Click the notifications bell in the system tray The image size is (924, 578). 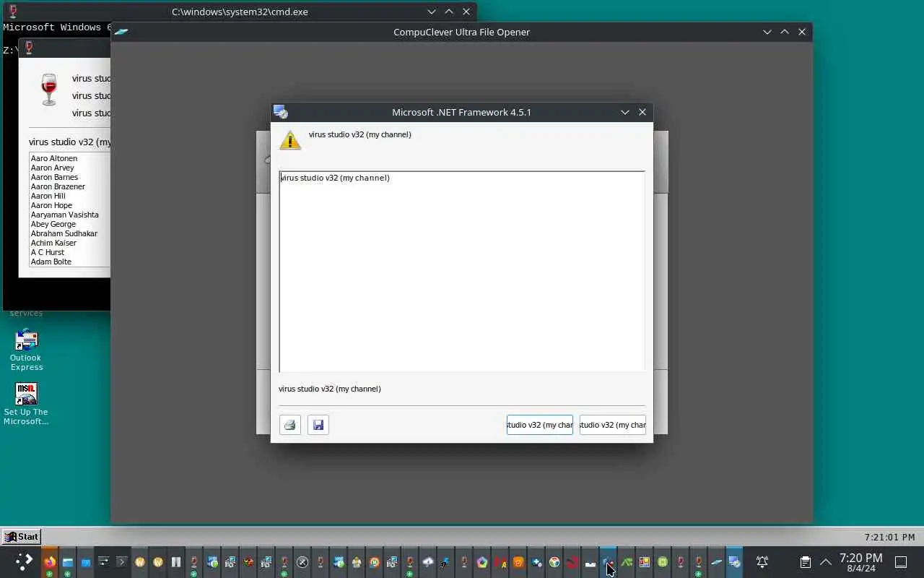762,561
